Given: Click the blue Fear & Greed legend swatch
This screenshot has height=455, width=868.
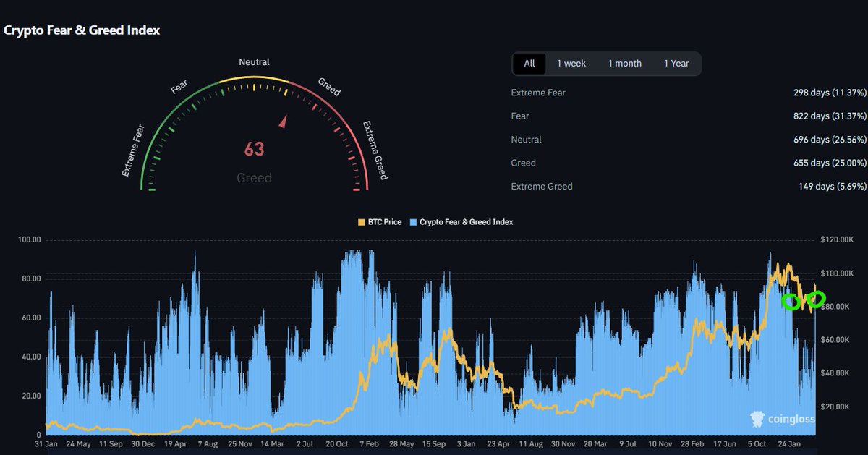Looking at the screenshot, I should [x=412, y=222].
